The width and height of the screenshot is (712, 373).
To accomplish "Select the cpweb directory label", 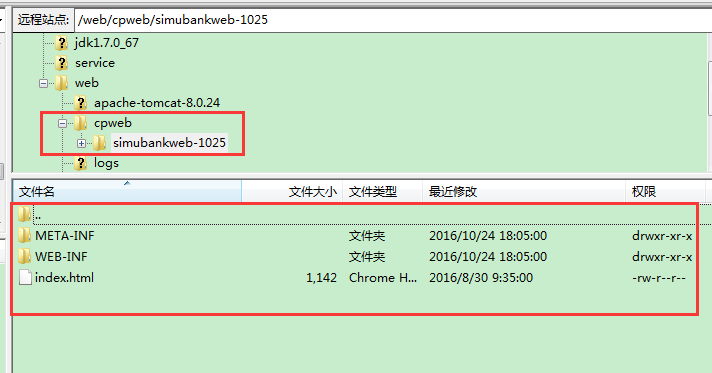I will click(x=113, y=123).
